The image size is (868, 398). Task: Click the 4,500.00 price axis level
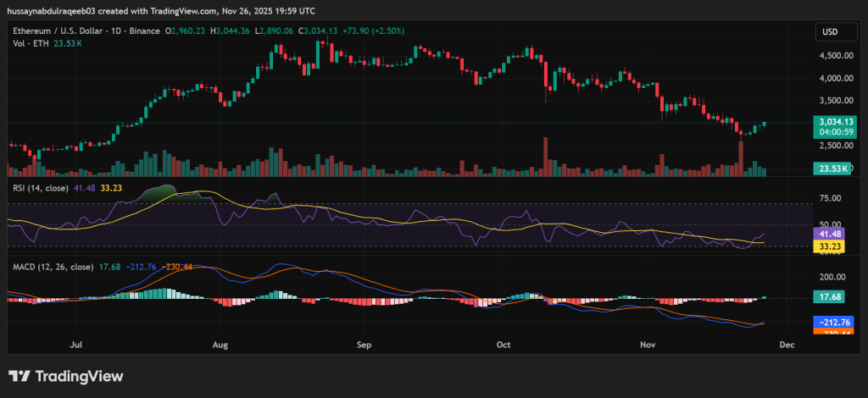(x=834, y=56)
